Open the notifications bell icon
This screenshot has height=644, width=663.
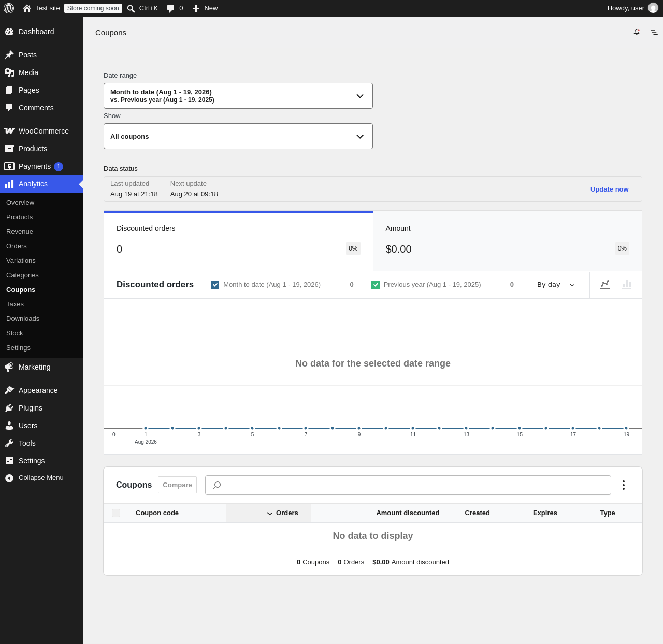coord(637,32)
